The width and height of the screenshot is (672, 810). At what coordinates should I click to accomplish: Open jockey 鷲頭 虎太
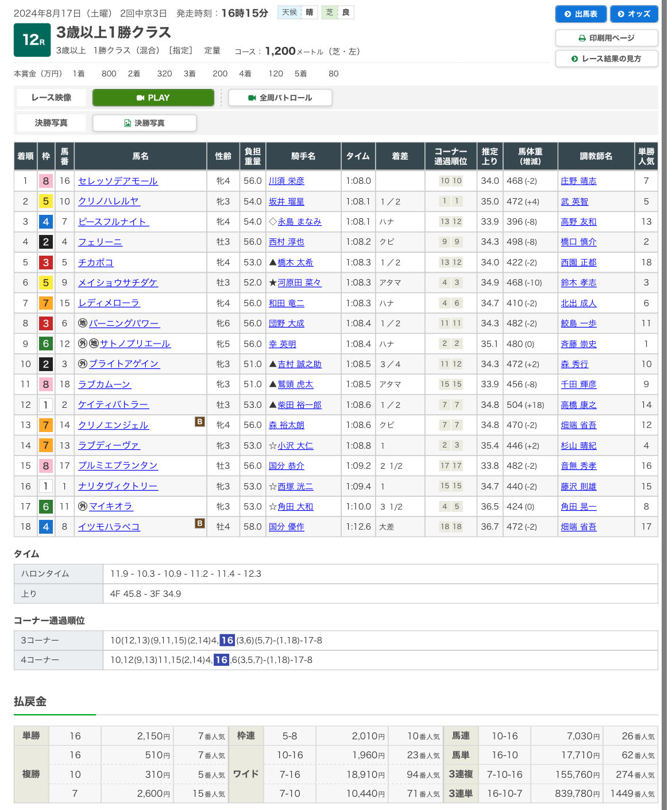(x=295, y=384)
